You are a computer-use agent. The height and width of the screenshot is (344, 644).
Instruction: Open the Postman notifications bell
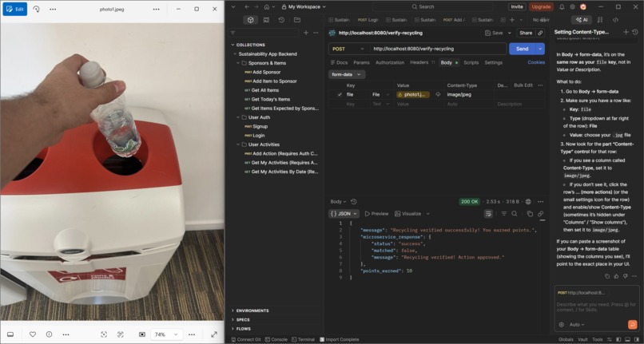tap(562, 6)
